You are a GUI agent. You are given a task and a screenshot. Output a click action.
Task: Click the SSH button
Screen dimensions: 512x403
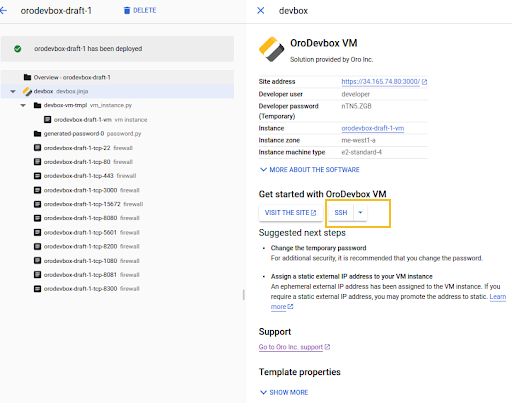point(341,213)
